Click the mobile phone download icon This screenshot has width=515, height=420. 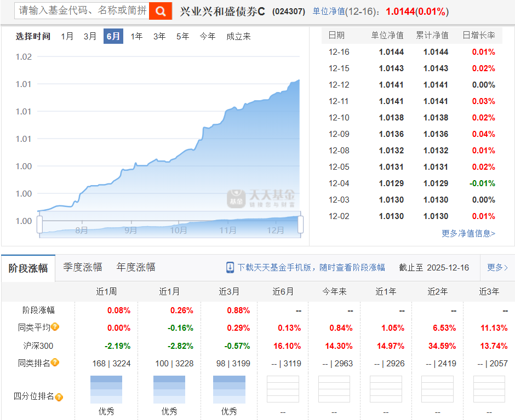pyautogui.click(x=230, y=268)
